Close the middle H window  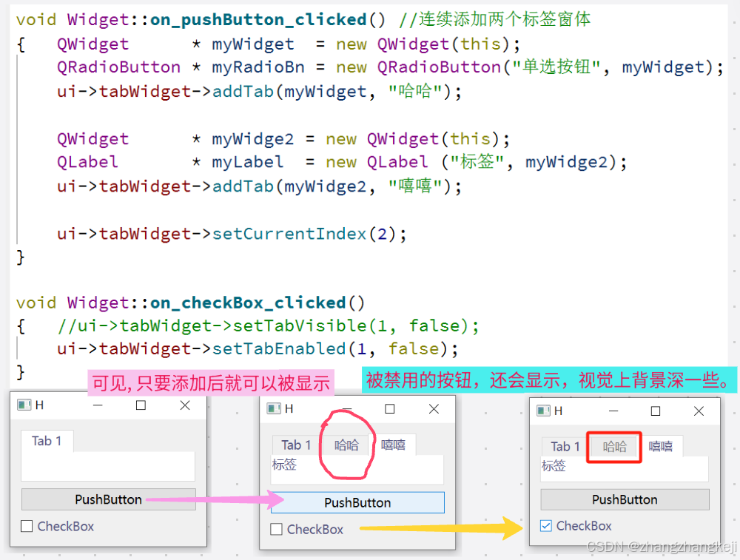(x=434, y=409)
